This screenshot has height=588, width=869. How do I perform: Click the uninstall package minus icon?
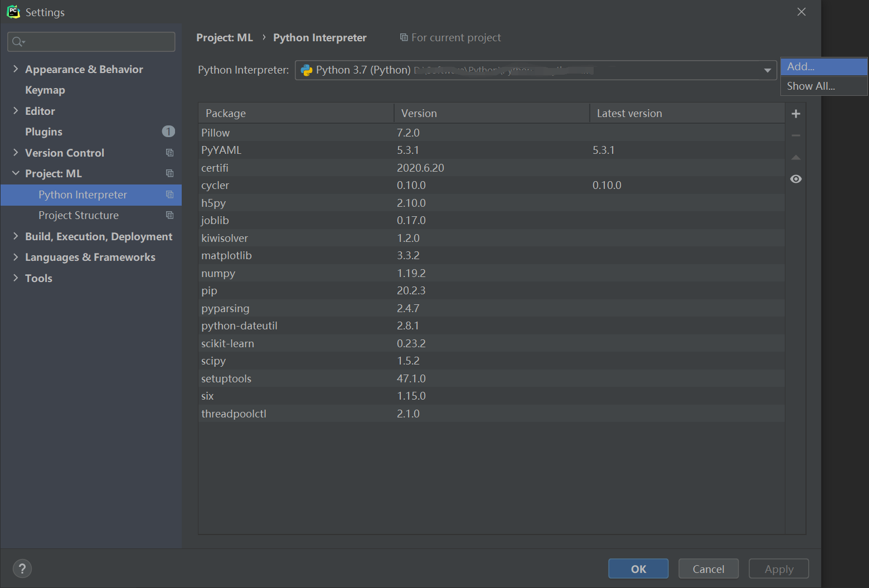click(796, 135)
